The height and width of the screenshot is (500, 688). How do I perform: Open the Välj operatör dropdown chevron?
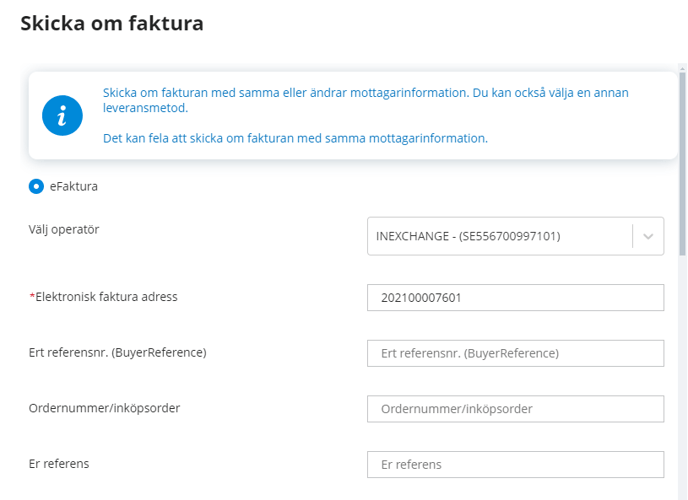[648, 236]
